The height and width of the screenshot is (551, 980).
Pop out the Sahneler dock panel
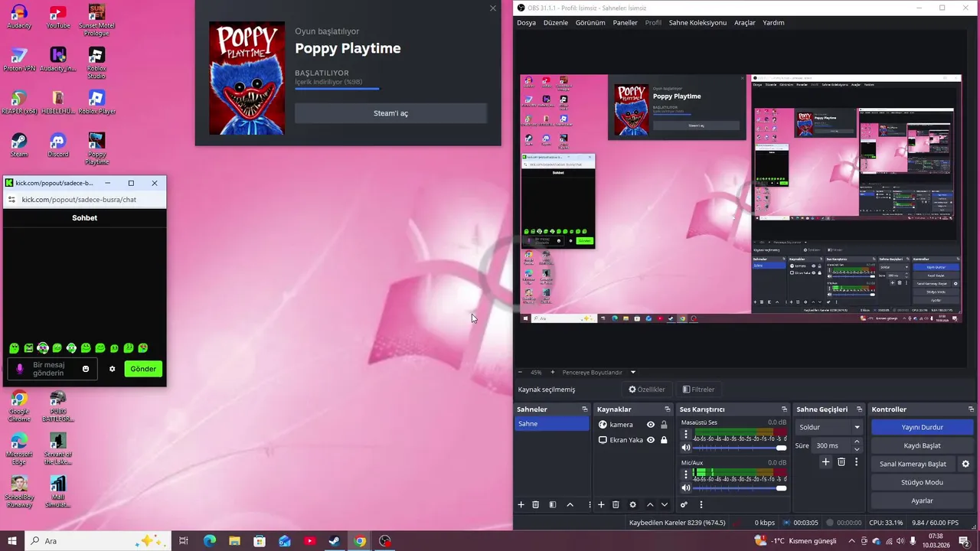585,409
